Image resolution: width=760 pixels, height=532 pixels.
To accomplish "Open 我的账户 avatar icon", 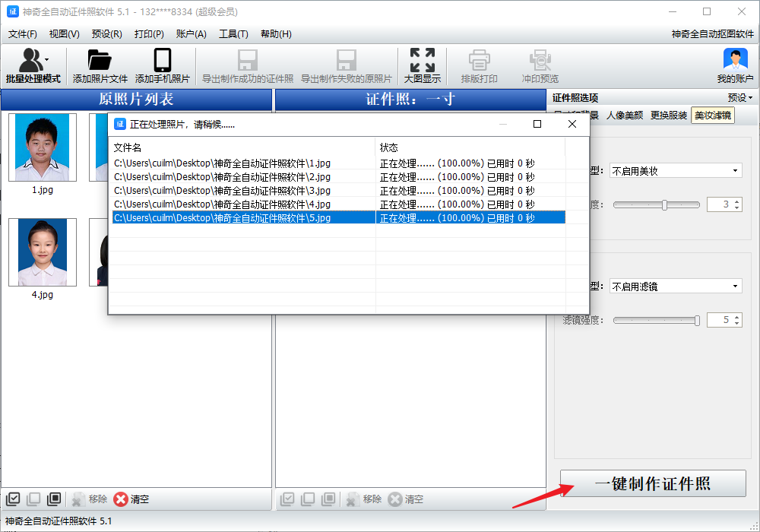I will tap(735, 60).
